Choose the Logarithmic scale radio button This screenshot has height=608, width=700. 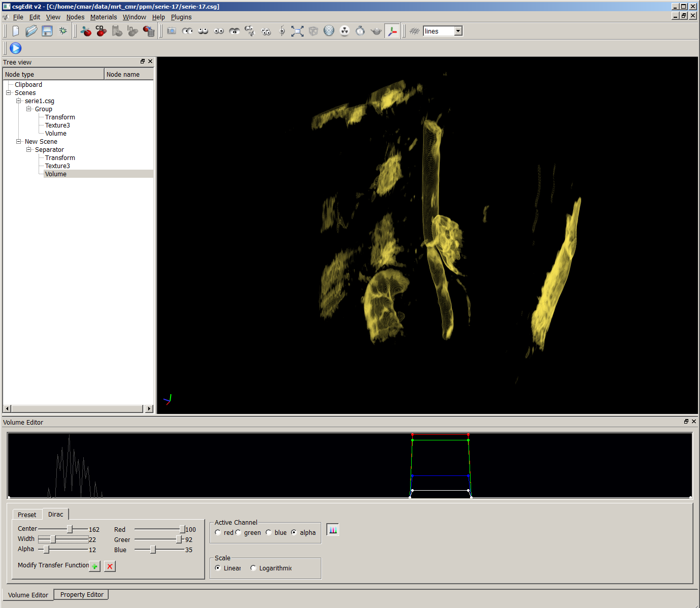pyautogui.click(x=253, y=568)
